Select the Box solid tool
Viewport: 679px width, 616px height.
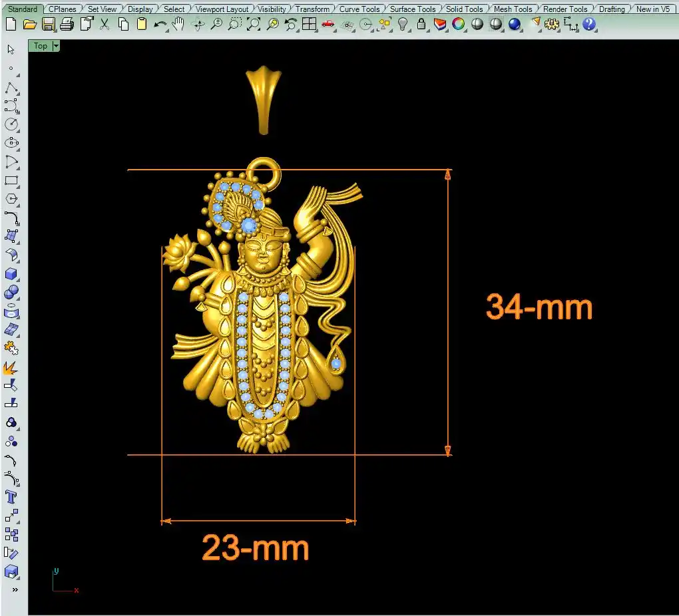(11, 274)
